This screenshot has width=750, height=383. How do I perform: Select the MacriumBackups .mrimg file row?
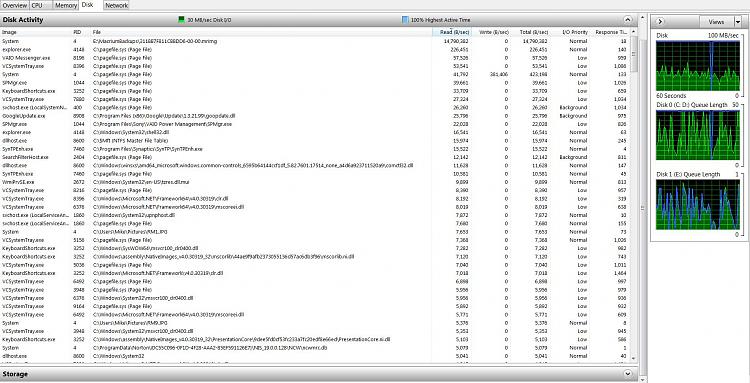(x=316, y=41)
